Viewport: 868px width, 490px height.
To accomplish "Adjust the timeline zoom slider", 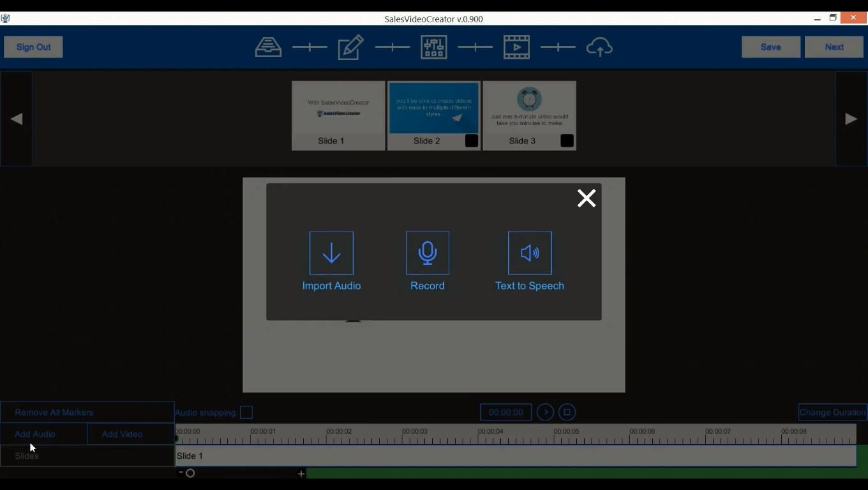I will point(191,473).
